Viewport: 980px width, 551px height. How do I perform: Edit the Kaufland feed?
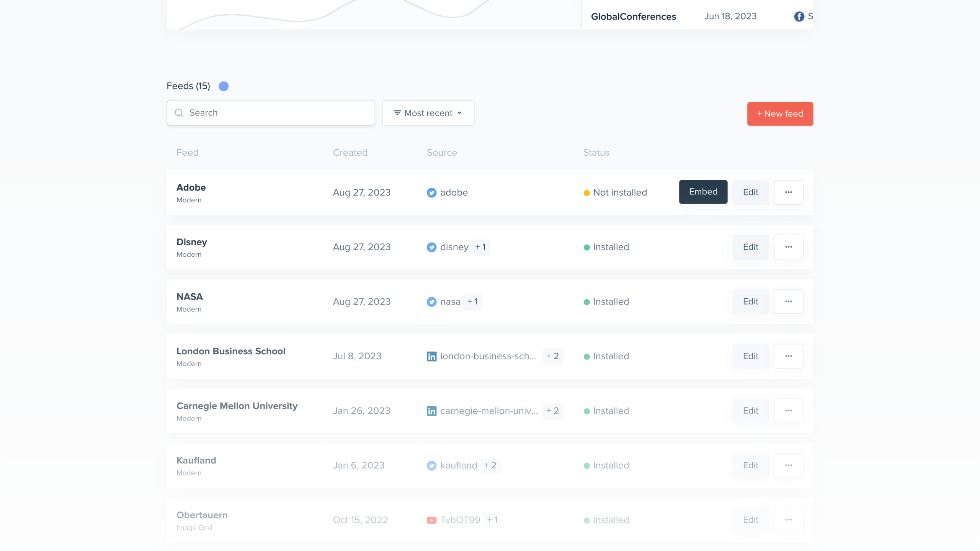750,465
